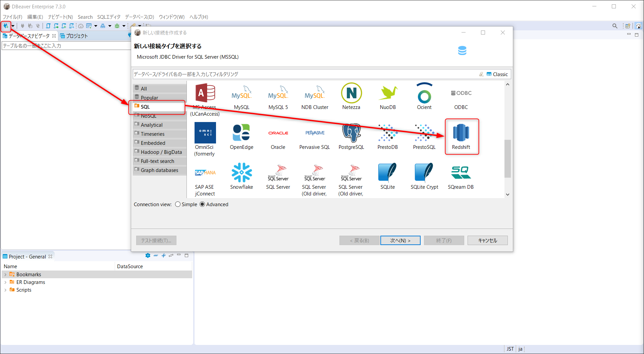Select the Advanced connection view radio
Viewport: 644px width, 354px height.
point(202,204)
